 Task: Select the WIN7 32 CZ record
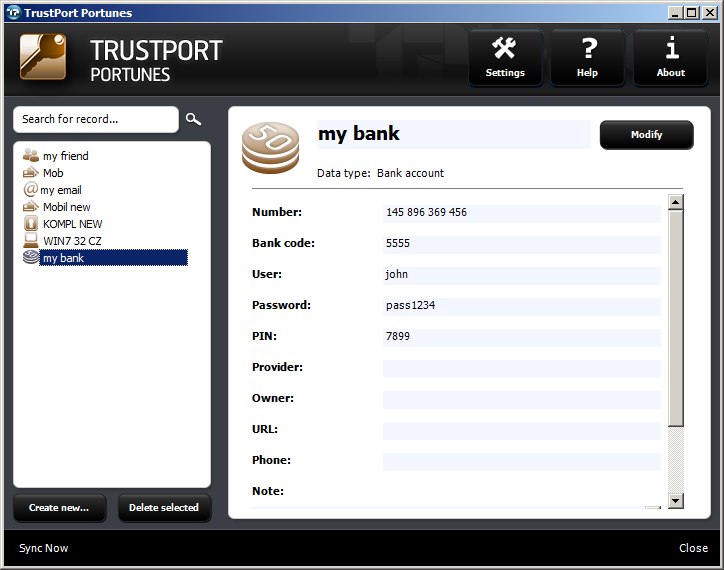coord(72,241)
